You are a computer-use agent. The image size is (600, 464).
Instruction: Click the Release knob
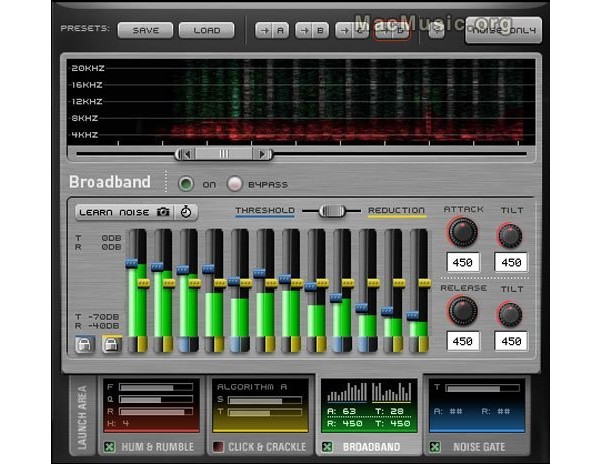coord(463,311)
